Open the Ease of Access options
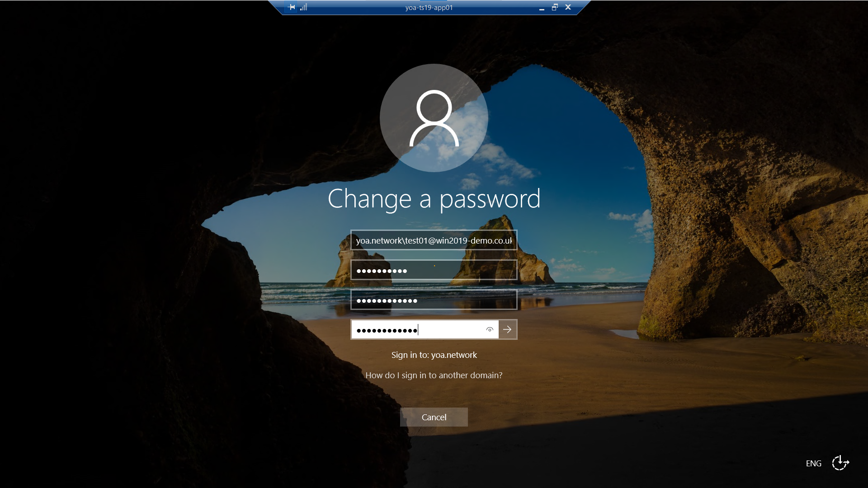Image resolution: width=868 pixels, height=488 pixels. [x=840, y=463]
